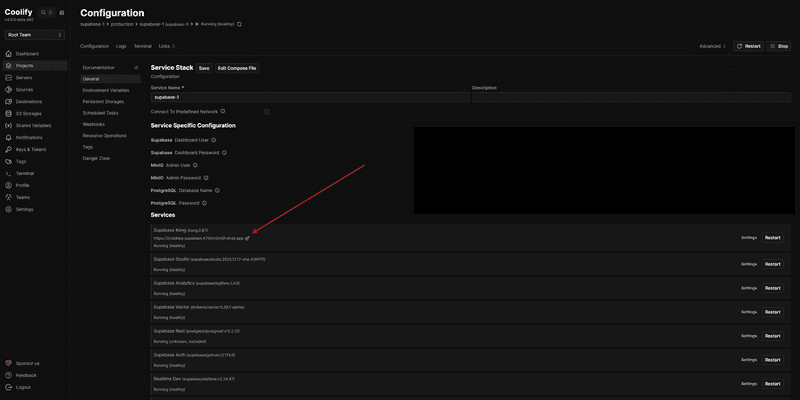Image resolution: width=800 pixels, height=400 pixels.
Task: Restart the Supabase Studio service
Action: click(x=772, y=264)
